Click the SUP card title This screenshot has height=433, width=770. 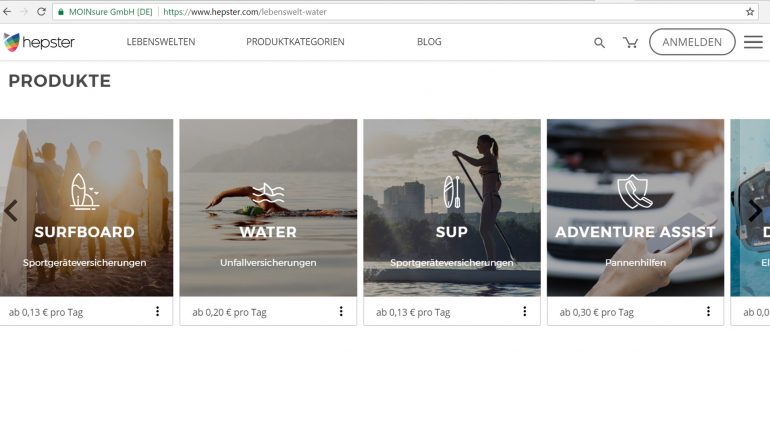(452, 232)
